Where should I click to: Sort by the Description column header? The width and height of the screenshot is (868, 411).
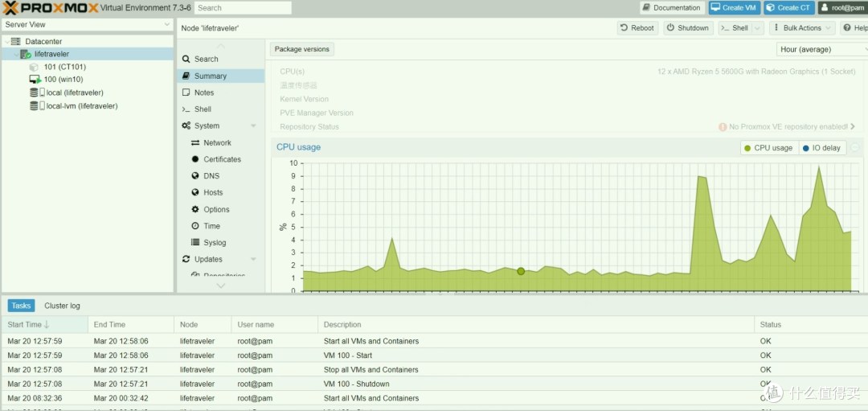click(x=536, y=325)
